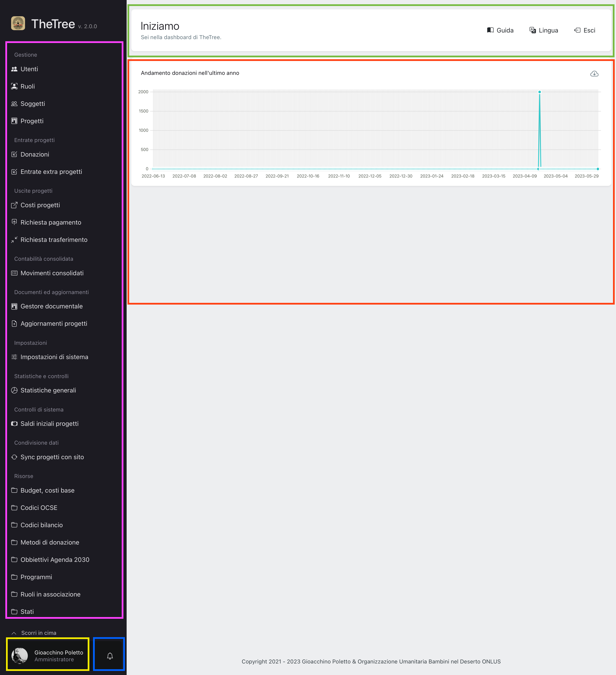
Task: Click the chevron next to Scorri in cima
Action: tap(14, 633)
